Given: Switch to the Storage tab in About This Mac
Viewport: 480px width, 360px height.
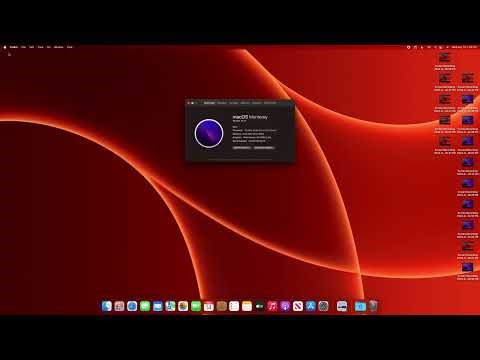Looking at the screenshot, I should [x=234, y=103].
